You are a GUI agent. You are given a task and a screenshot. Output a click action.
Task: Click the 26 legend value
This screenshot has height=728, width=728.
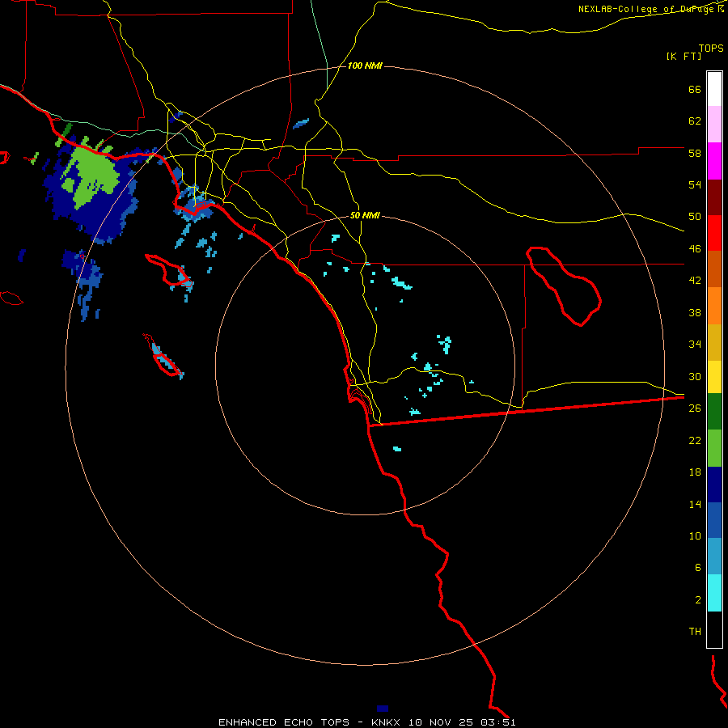[x=695, y=408]
